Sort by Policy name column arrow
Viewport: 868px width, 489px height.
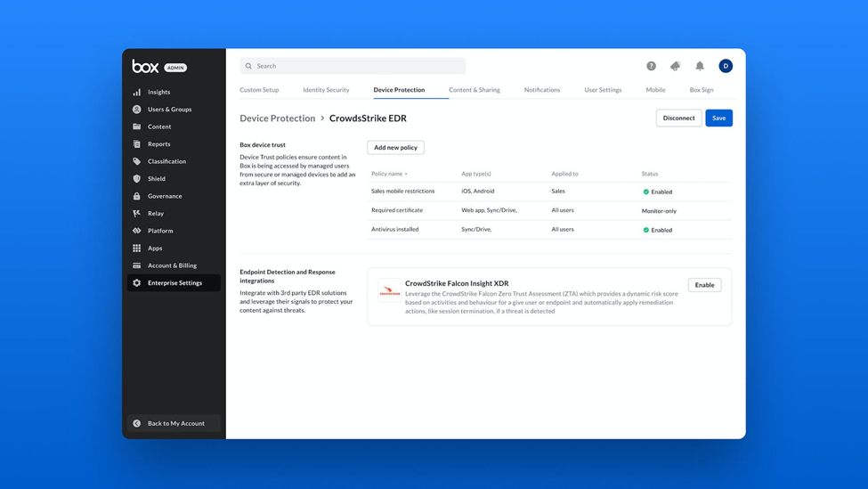click(x=406, y=174)
